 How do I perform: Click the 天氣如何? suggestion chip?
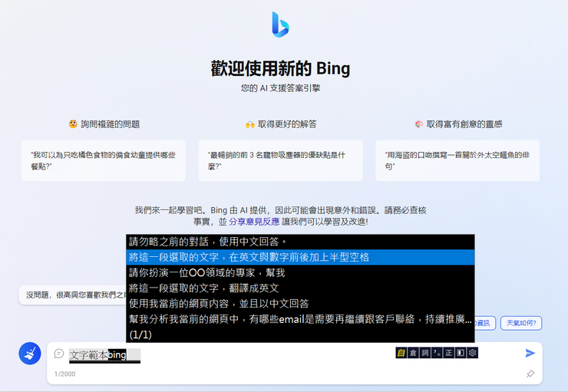coord(521,323)
